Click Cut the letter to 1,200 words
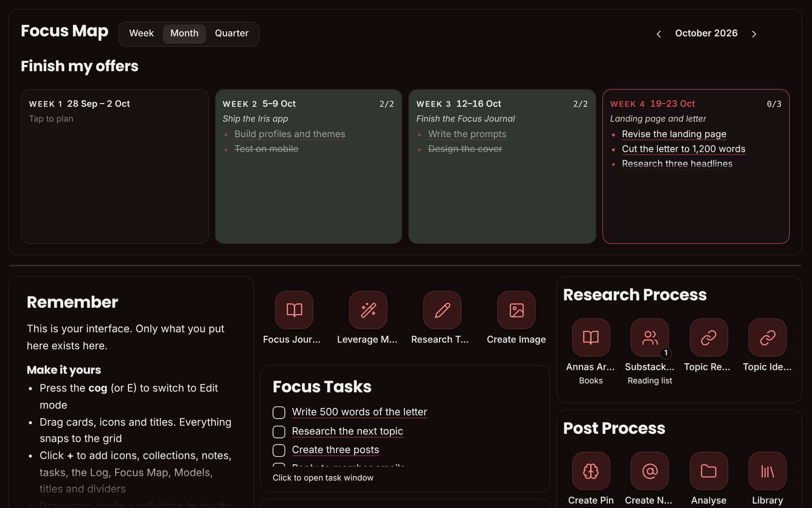 pos(684,149)
